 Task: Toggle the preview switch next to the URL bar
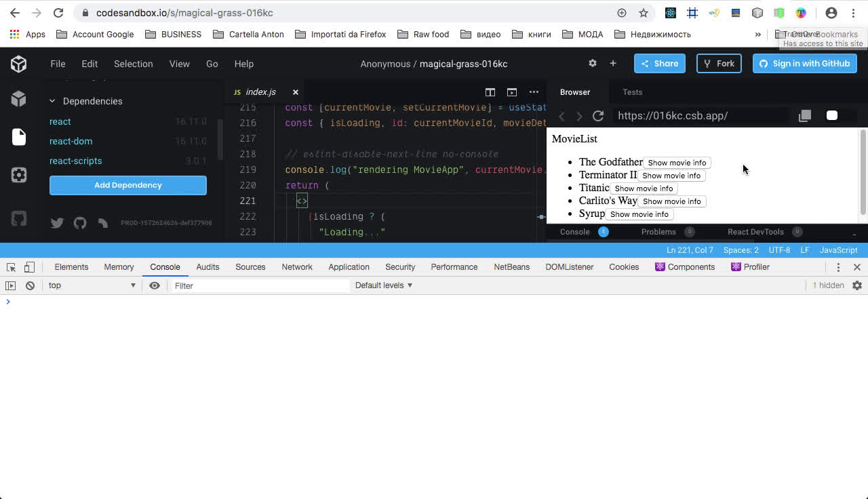832,116
